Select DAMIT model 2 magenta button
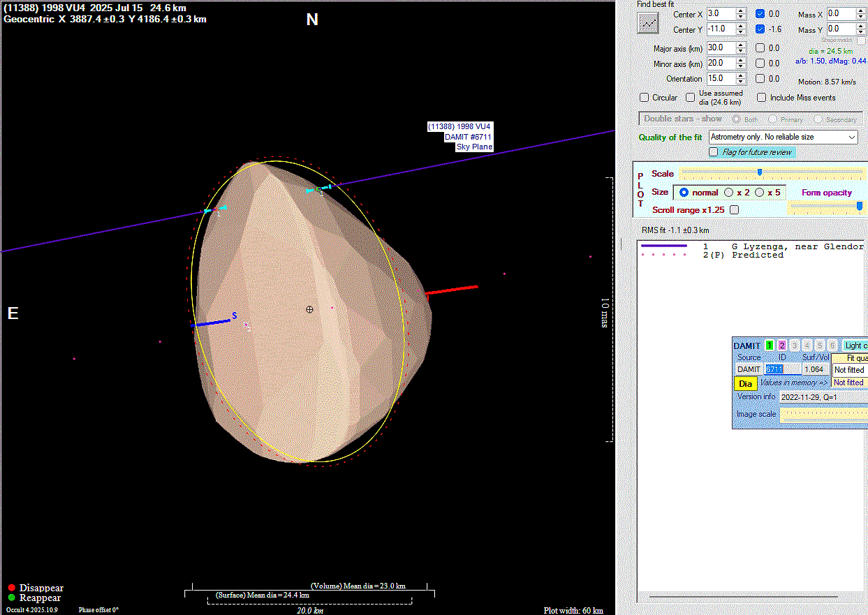The width and height of the screenshot is (868, 615). pyautogui.click(x=782, y=346)
